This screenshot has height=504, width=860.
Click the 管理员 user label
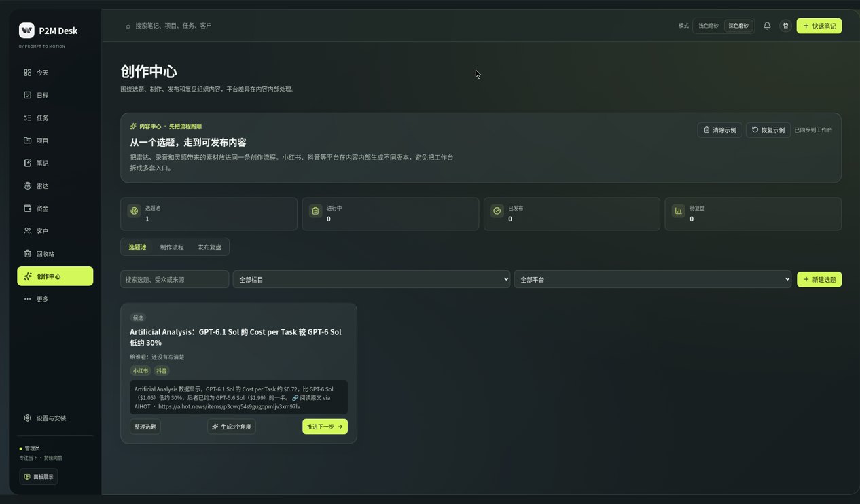33,448
